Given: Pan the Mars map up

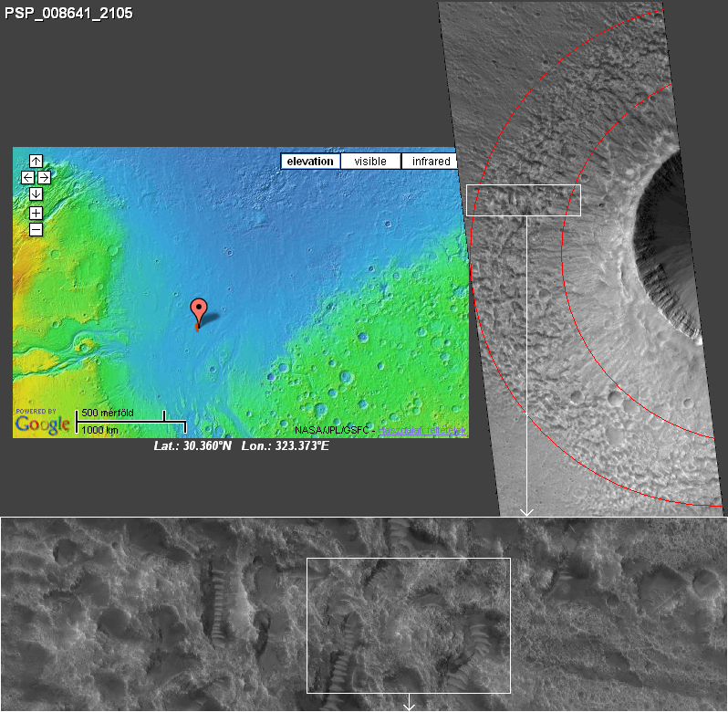Looking at the screenshot, I should pos(36,162).
